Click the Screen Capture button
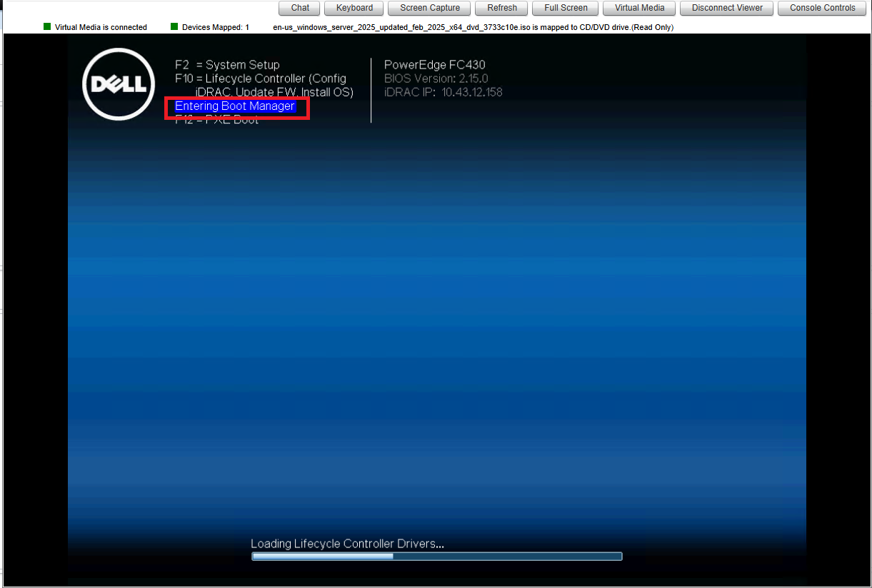The height and width of the screenshot is (588, 872). (430, 8)
